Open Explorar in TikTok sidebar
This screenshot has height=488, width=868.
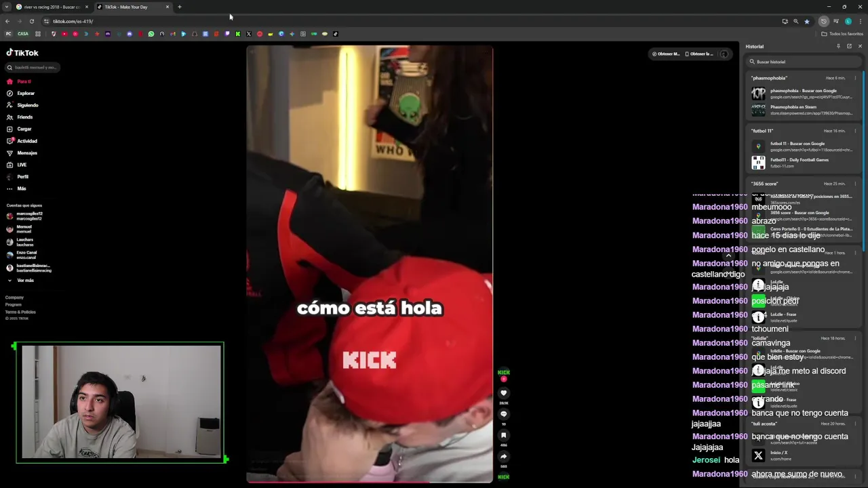pyautogui.click(x=20, y=93)
